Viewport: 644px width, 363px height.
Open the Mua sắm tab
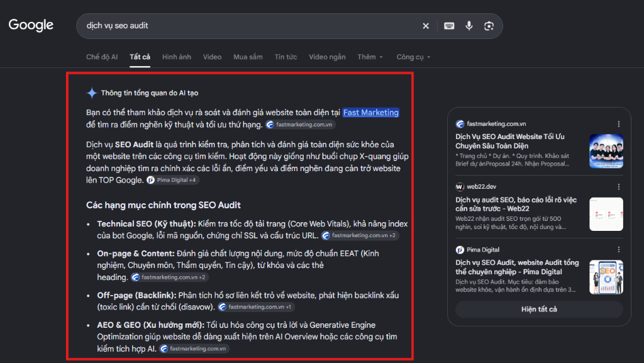click(x=248, y=57)
